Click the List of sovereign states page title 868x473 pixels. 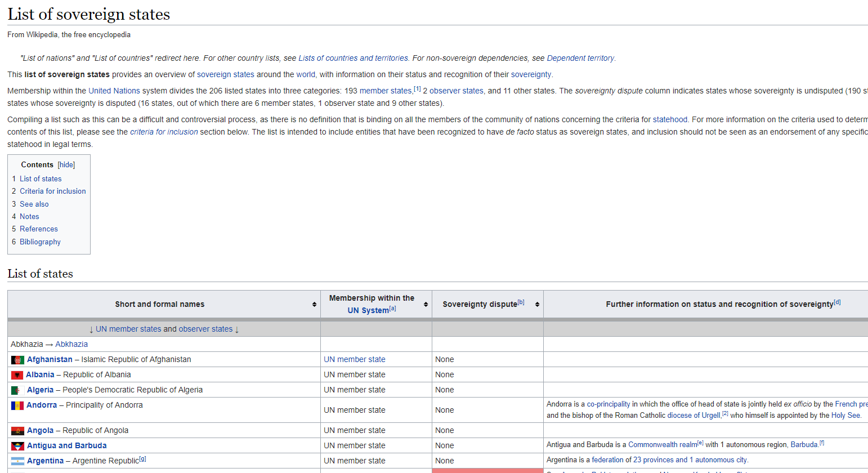pos(89,14)
